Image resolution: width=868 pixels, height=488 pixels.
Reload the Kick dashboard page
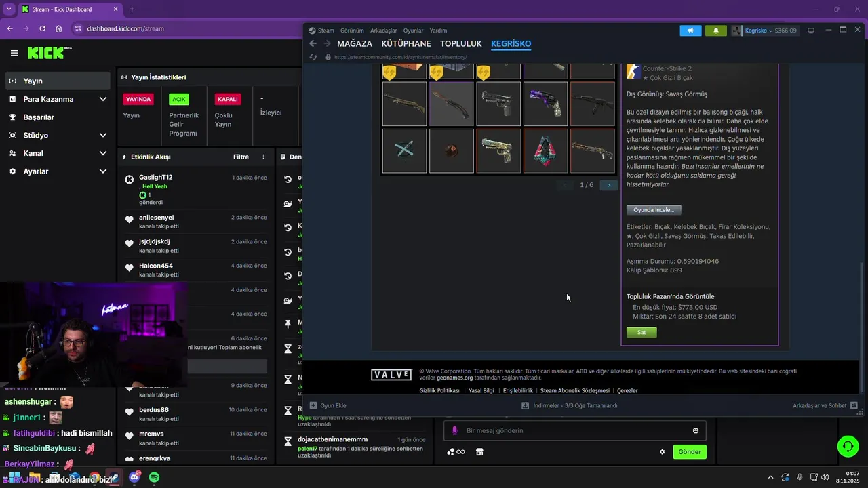(x=42, y=28)
